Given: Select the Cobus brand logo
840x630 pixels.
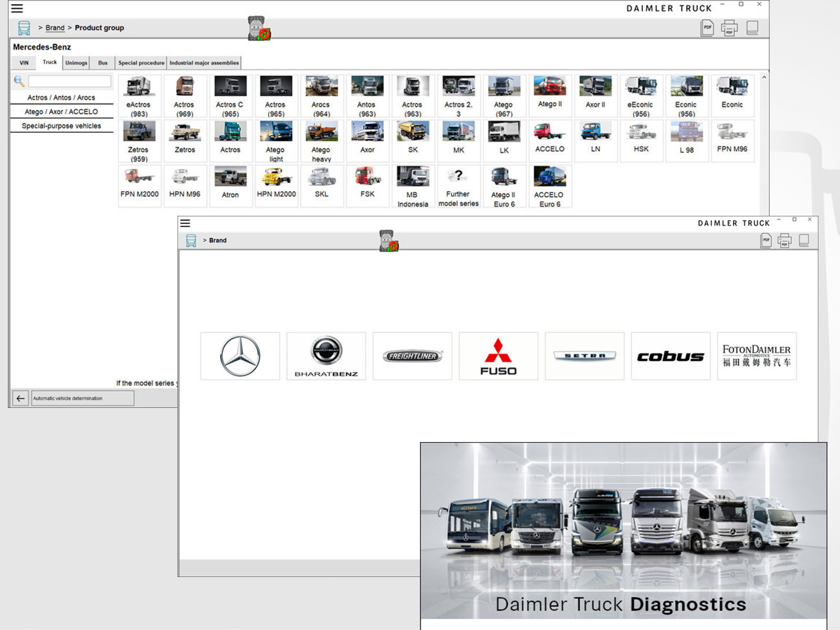Looking at the screenshot, I should [x=670, y=356].
